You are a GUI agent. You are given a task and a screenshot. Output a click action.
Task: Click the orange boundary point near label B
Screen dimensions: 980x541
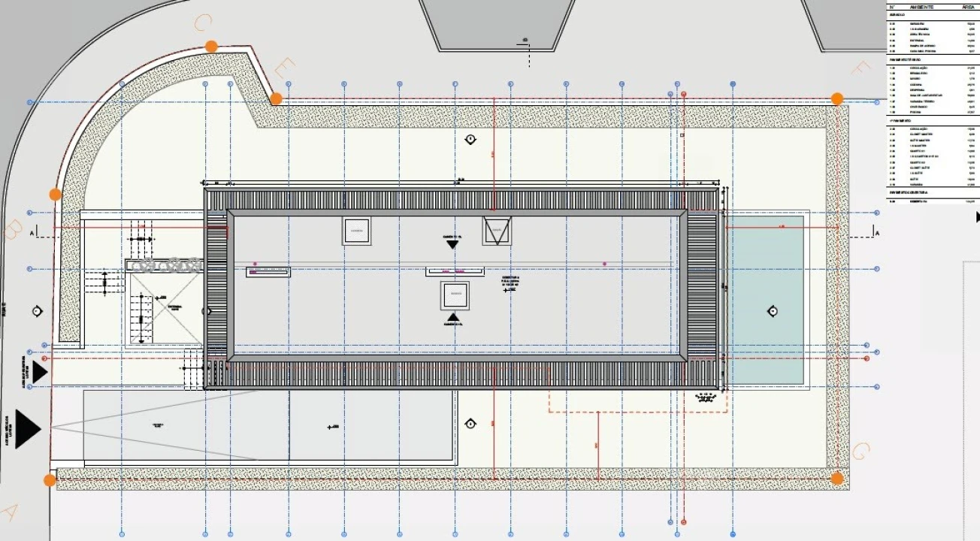55,195
